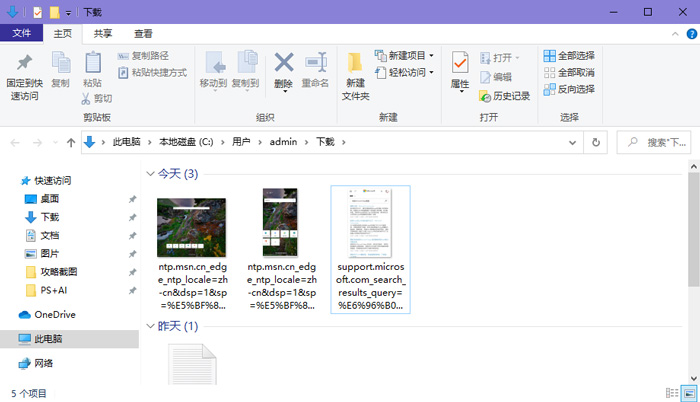Click the Delete X icon
Screen dimensions: 700x402
tap(284, 63)
